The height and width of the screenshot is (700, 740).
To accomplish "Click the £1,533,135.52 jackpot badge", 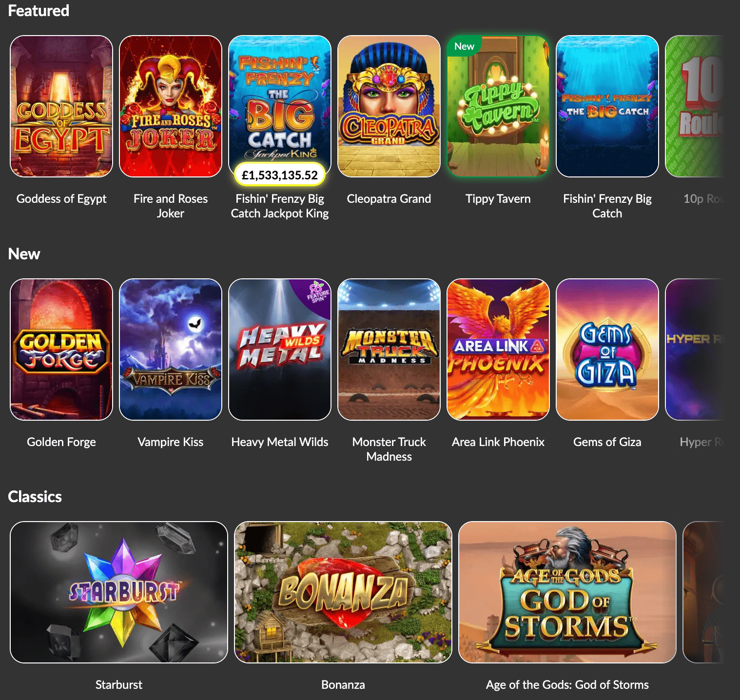I will click(280, 175).
